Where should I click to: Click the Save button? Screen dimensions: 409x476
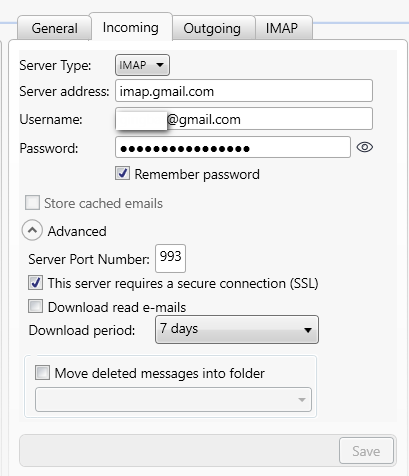366,451
